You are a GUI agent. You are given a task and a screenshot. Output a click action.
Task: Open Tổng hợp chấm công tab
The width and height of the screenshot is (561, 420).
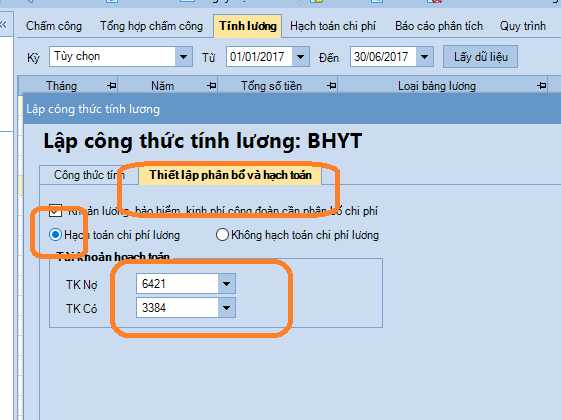pos(151,26)
